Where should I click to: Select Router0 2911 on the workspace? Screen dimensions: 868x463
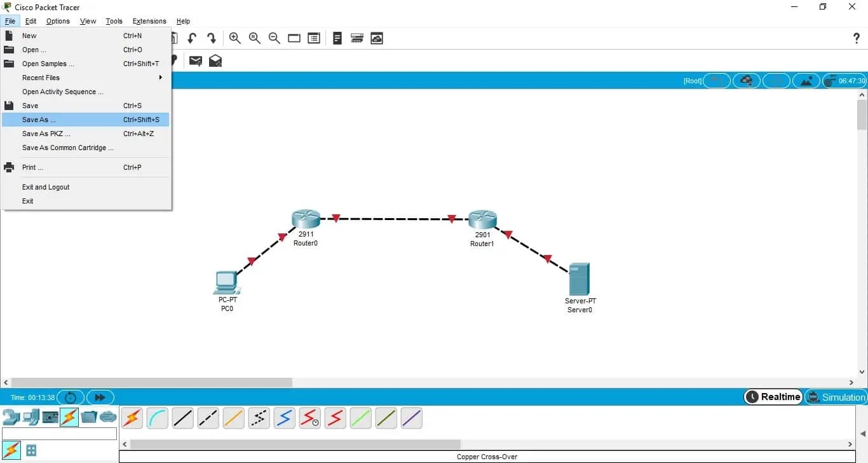306,219
